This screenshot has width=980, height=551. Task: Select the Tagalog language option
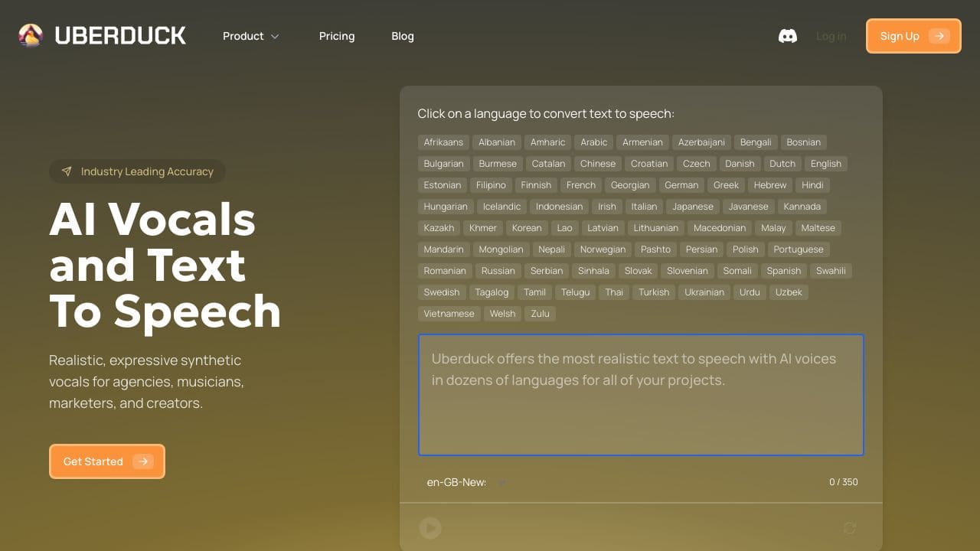492,292
